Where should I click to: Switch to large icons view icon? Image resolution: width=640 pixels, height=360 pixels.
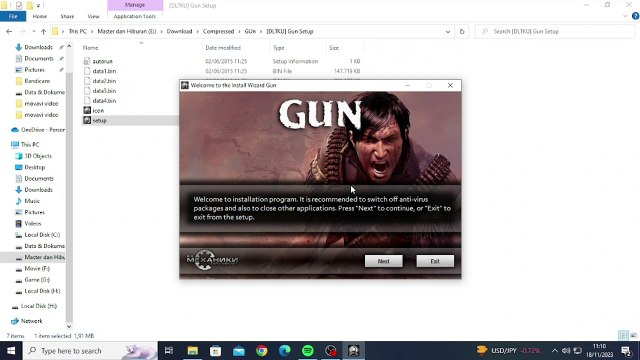[x=634, y=336]
